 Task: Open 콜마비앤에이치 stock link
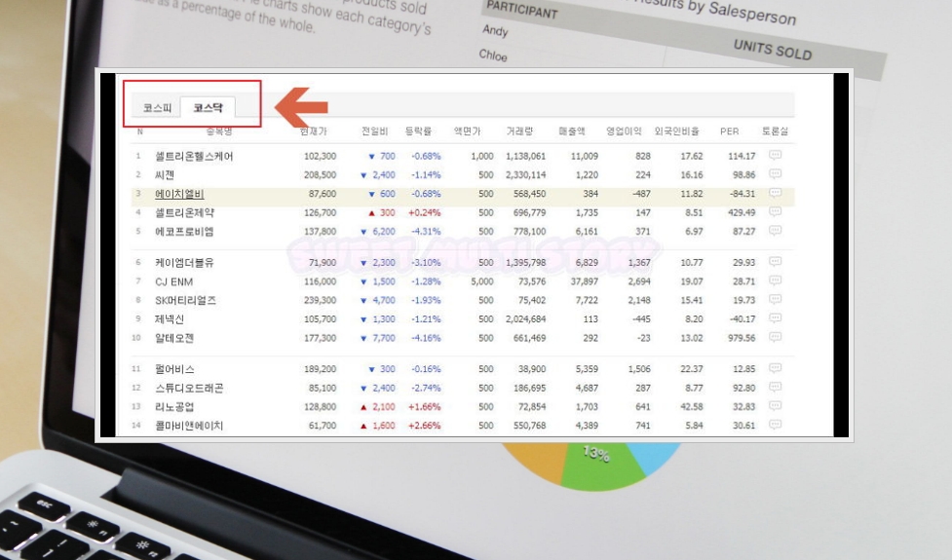(189, 426)
